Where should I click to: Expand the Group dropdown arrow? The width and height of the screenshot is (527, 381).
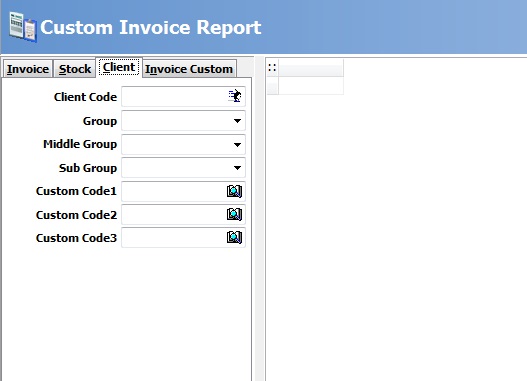(x=237, y=121)
